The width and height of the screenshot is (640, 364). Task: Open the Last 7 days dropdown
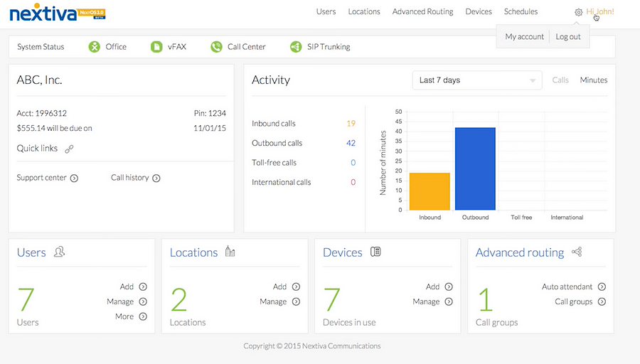[x=477, y=80]
